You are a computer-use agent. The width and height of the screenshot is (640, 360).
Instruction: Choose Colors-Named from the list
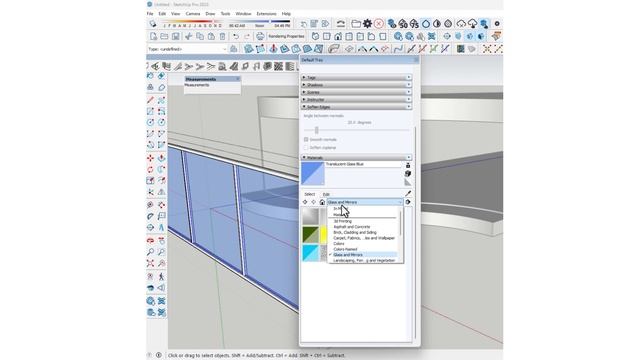tap(345, 249)
